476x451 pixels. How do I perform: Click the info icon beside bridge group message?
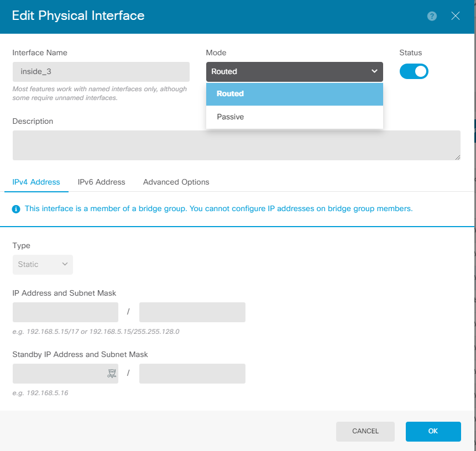click(17, 209)
